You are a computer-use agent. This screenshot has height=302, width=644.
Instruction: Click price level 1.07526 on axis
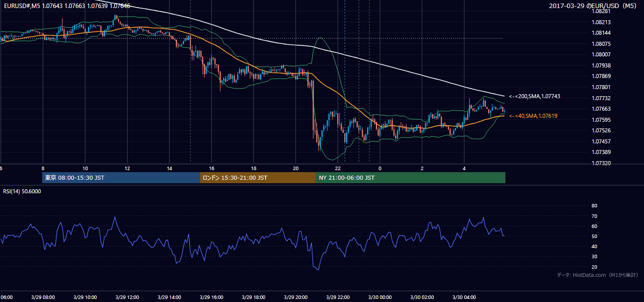[x=601, y=130]
